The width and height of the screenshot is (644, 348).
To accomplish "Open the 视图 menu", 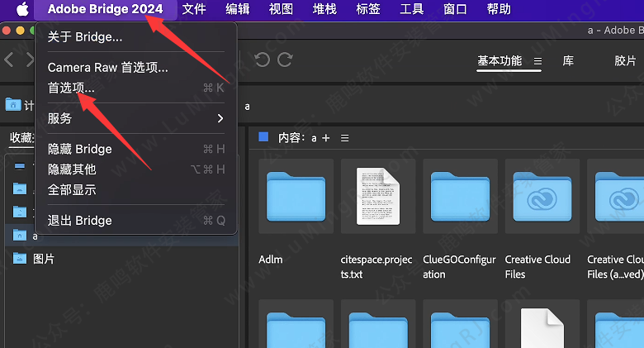I will click(x=281, y=9).
